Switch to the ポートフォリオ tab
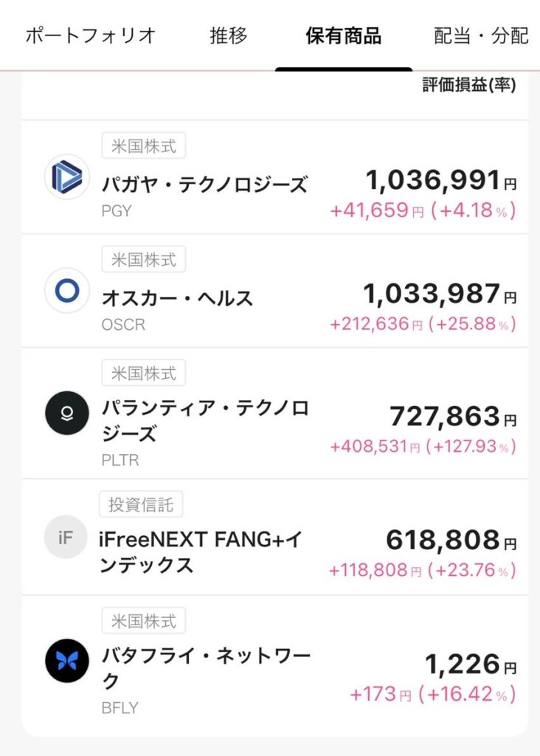 (91, 35)
